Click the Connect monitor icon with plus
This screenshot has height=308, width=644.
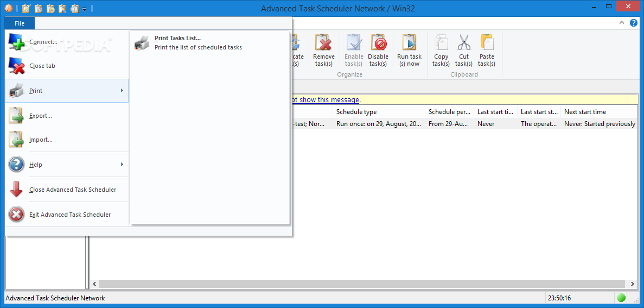click(x=16, y=42)
